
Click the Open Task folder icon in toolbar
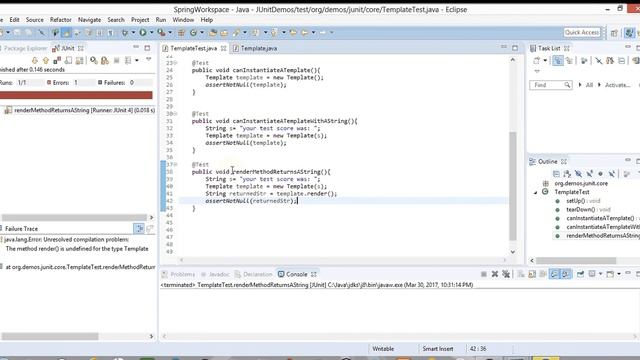(x=224, y=32)
